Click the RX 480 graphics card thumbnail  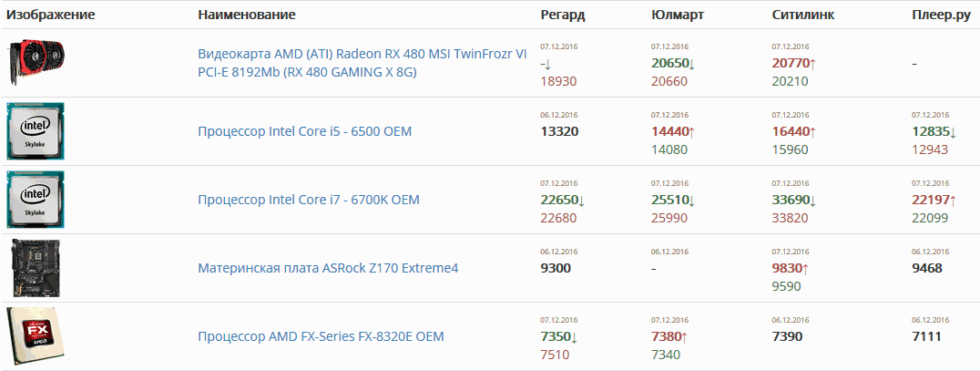(x=36, y=57)
